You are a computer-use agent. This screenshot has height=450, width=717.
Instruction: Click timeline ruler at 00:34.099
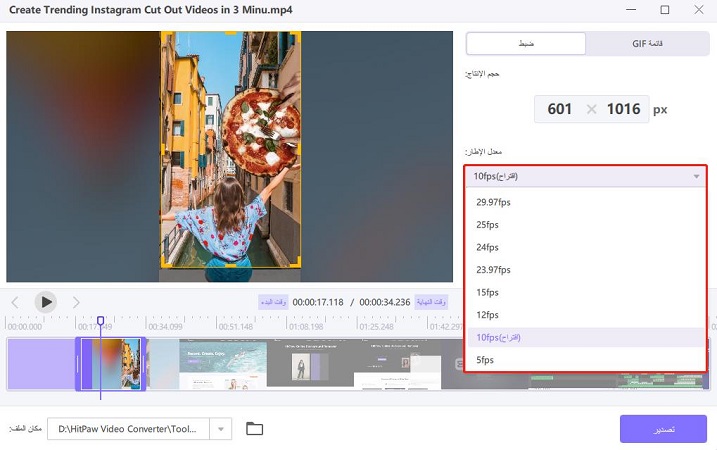(x=165, y=327)
